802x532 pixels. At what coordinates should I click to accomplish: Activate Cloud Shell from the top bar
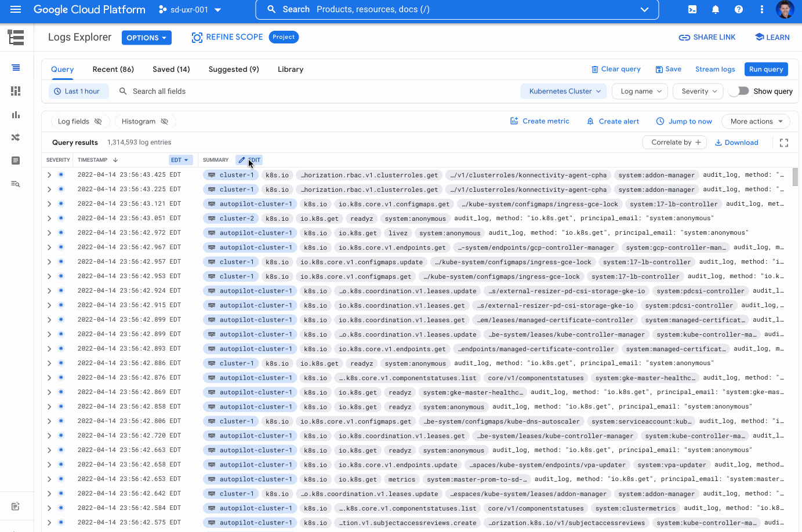(x=692, y=9)
